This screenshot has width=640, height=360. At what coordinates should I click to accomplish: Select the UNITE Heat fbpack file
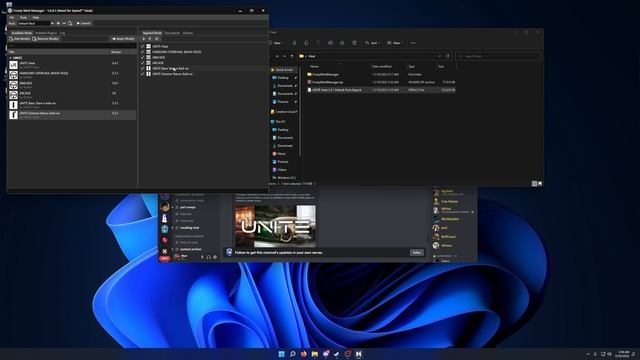380,90
